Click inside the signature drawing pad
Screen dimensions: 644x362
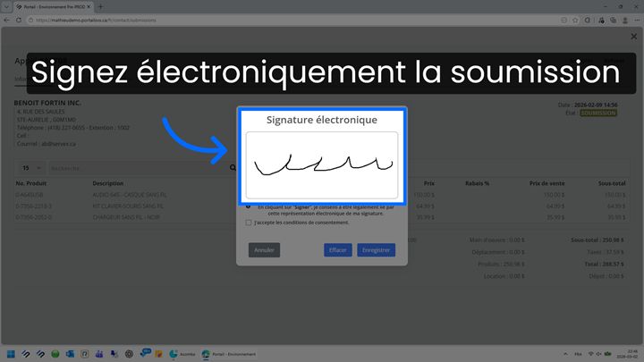click(322, 165)
